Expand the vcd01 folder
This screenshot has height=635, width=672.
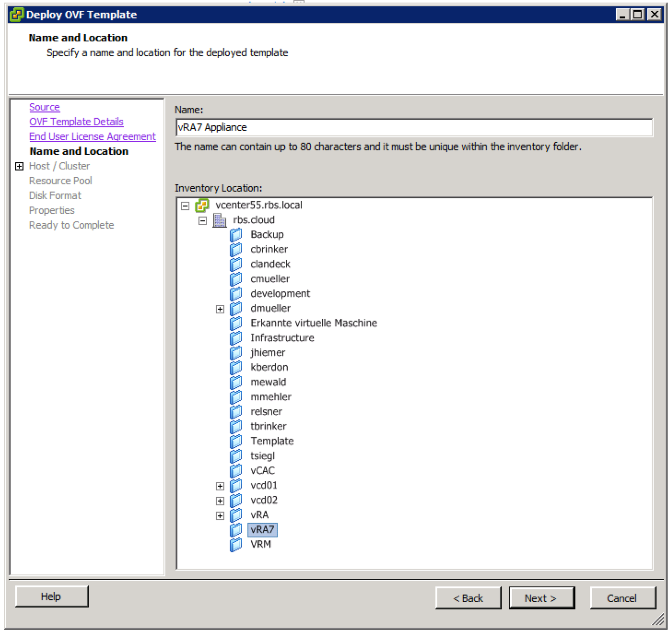(x=220, y=487)
